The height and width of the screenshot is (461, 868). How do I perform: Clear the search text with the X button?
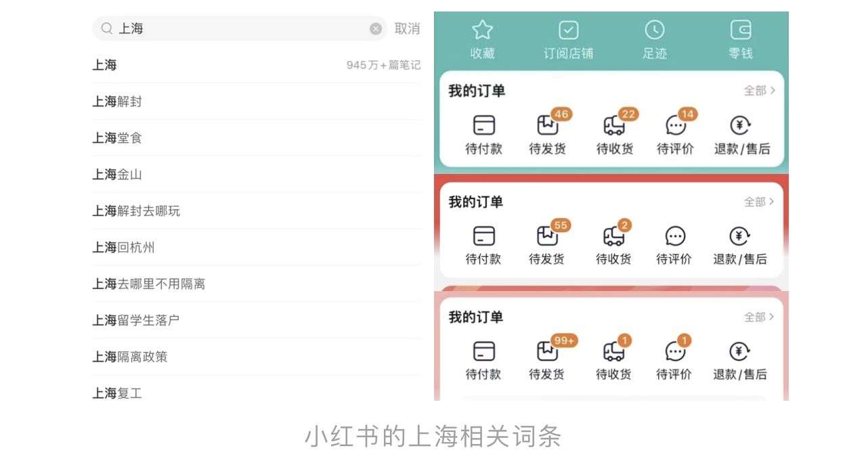click(x=376, y=28)
